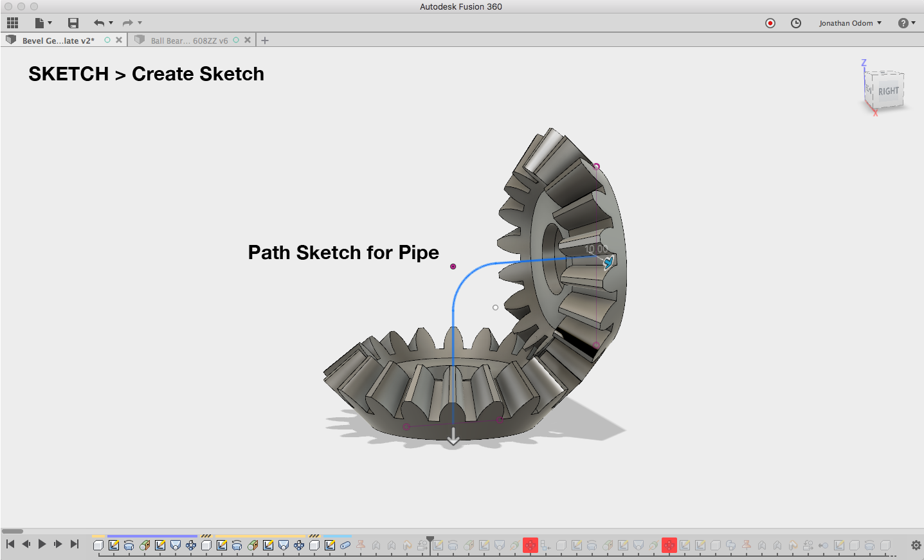
Task: Open the data panel grid icon
Action: (x=12, y=23)
